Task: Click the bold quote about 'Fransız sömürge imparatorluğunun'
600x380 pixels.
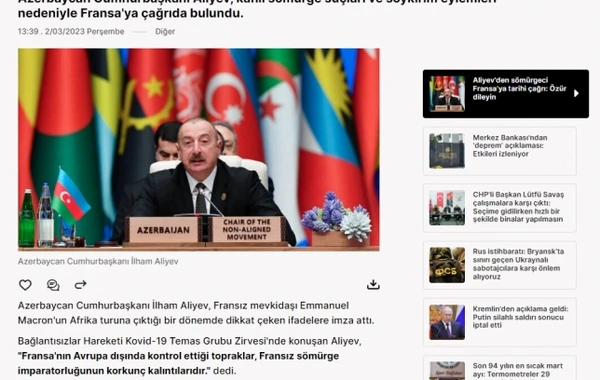Action: pyautogui.click(x=178, y=364)
